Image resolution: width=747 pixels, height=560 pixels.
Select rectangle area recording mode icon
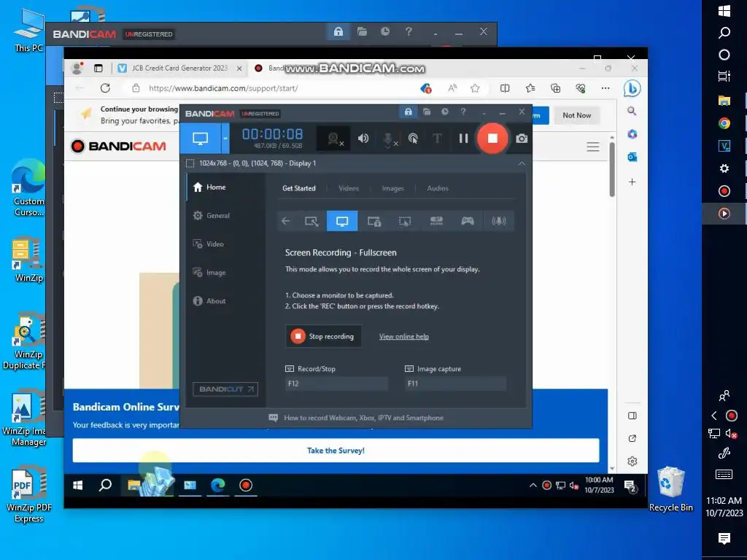(x=311, y=221)
